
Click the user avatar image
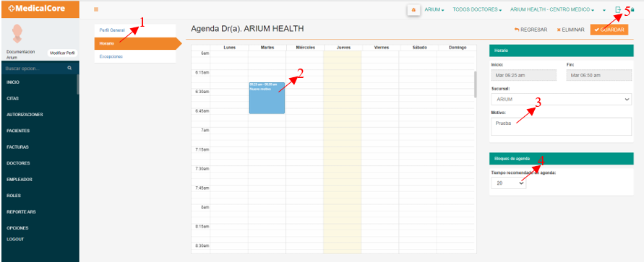tap(17, 34)
